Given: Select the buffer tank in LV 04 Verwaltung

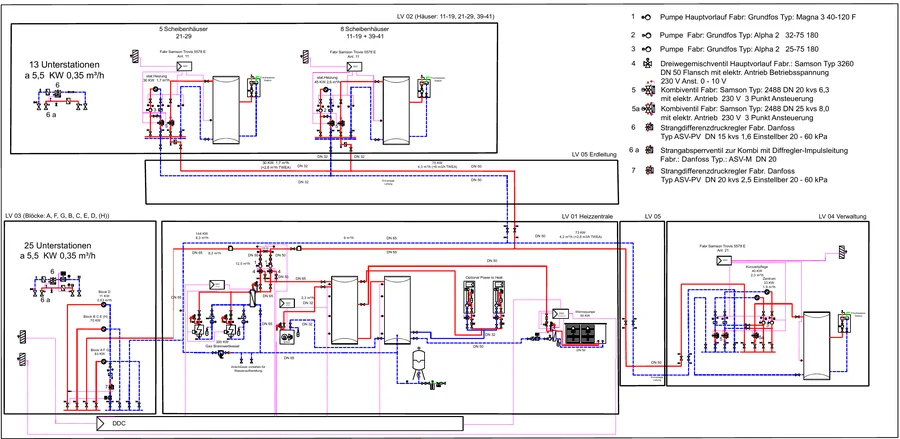Looking at the screenshot, I should tap(816, 345).
